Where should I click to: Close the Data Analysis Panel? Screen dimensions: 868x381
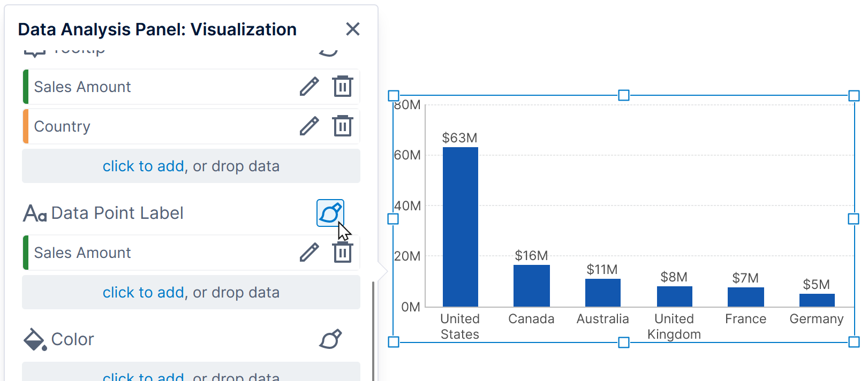352,29
